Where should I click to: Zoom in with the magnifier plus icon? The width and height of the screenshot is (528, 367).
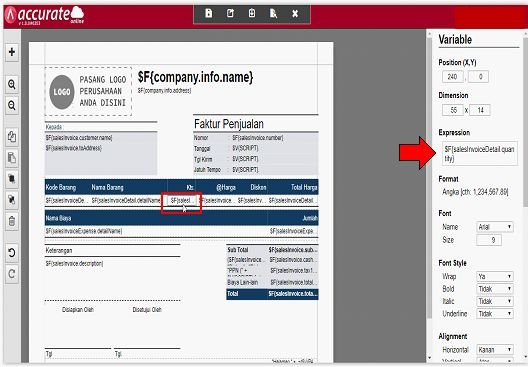pyautogui.click(x=12, y=84)
